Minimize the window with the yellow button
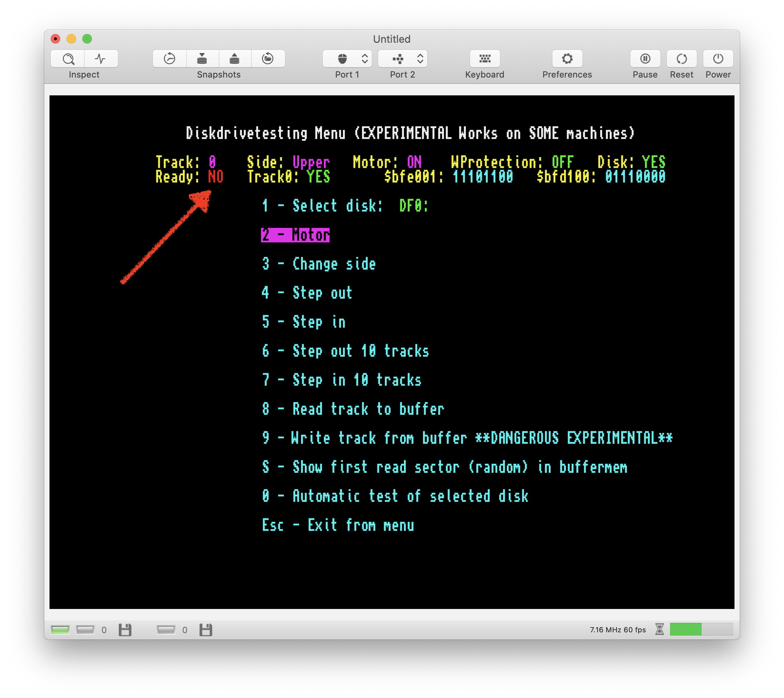The height and width of the screenshot is (698, 784). pyautogui.click(x=71, y=39)
